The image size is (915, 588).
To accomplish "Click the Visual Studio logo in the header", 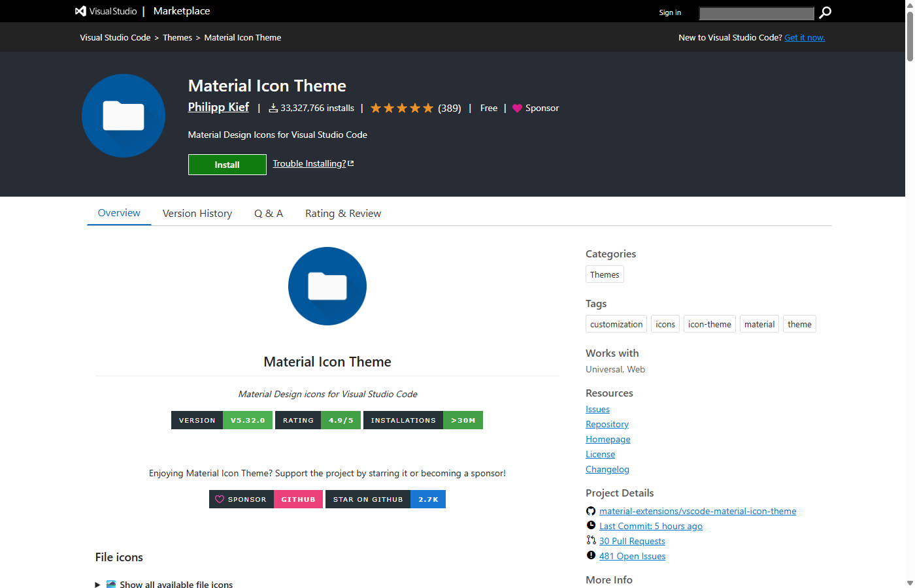I will click(x=80, y=10).
